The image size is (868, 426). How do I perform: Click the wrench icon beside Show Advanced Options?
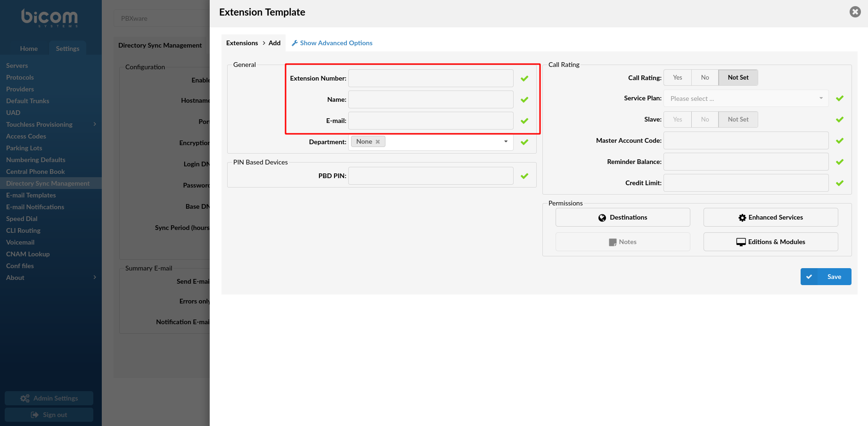(x=295, y=43)
